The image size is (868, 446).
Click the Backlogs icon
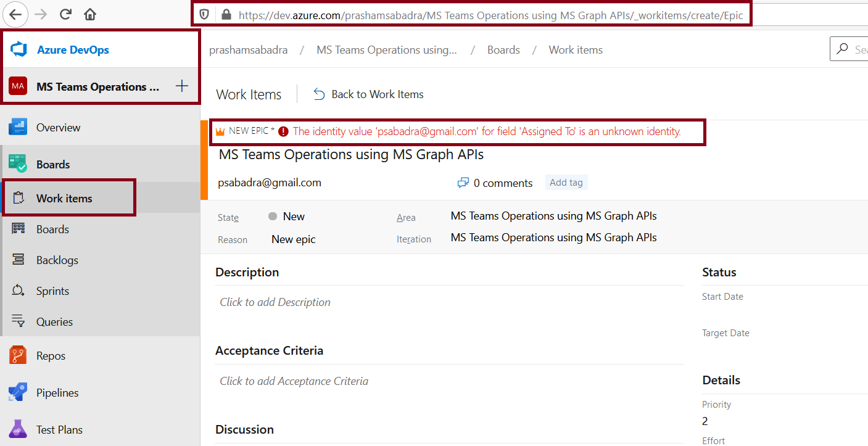18,260
